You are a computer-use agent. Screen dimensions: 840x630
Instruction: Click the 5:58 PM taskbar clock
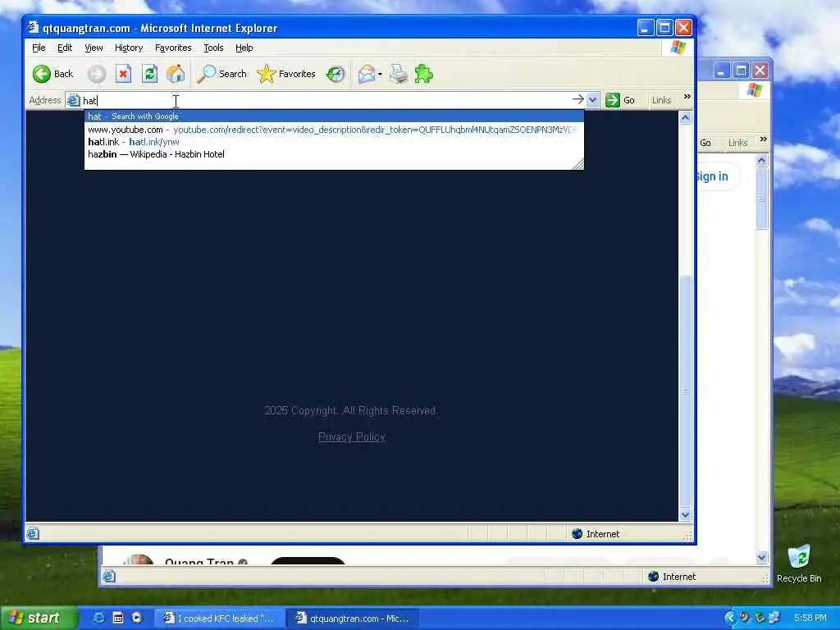click(810, 618)
